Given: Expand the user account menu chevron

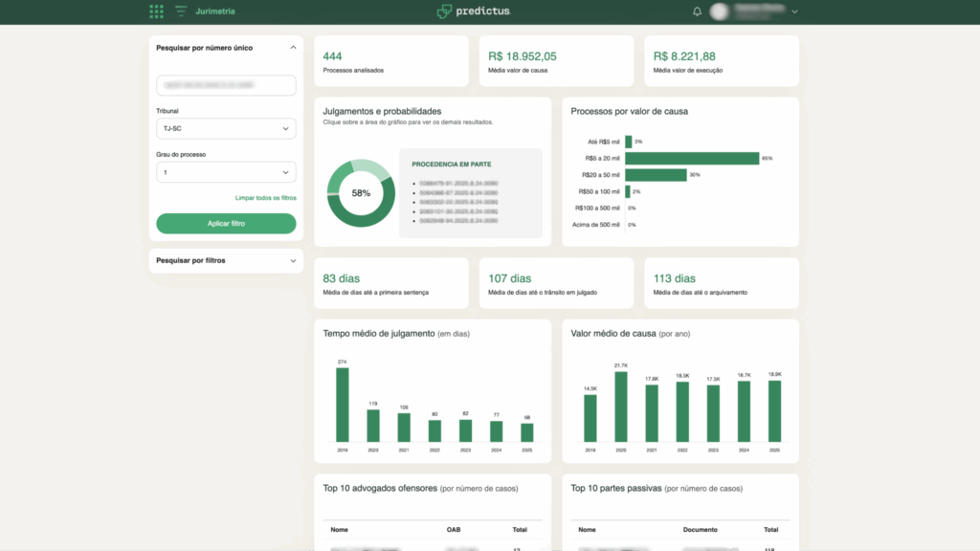Looking at the screenshot, I should pos(794,11).
